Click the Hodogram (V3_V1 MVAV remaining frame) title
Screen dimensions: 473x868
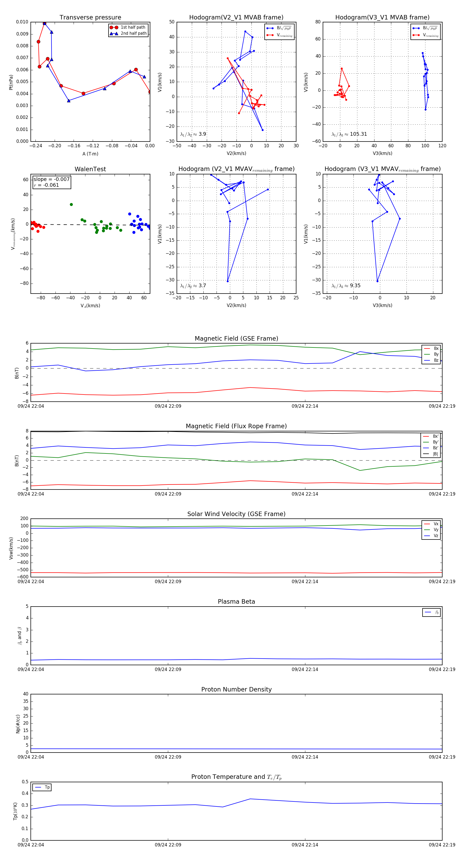382,169
